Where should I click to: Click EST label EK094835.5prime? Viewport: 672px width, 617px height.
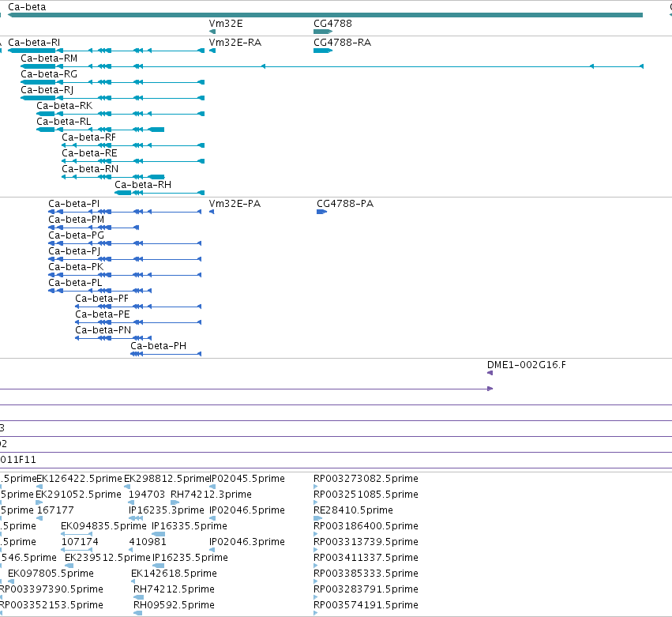pos(103,526)
